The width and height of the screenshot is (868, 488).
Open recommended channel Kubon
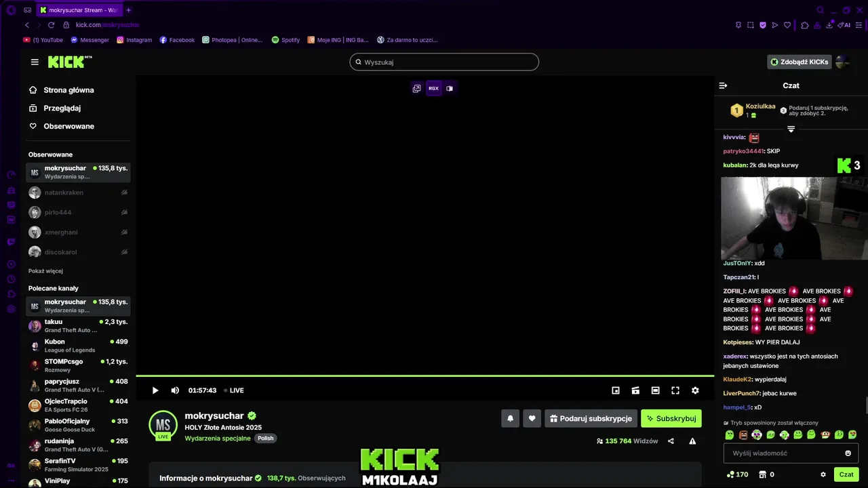pyautogui.click(x=78, y=346)
